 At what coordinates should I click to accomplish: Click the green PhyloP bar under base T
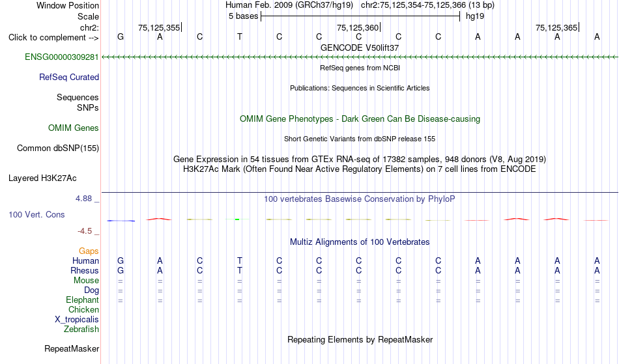tap(237, 219)
